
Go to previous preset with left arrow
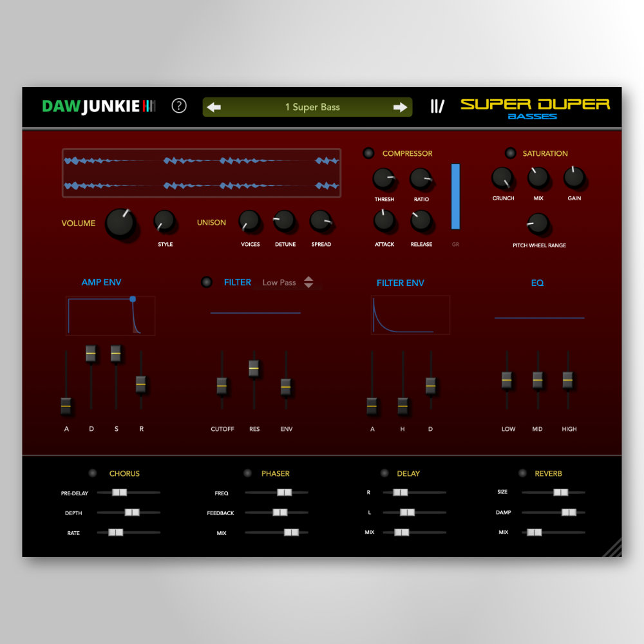[x=214, y=107]
